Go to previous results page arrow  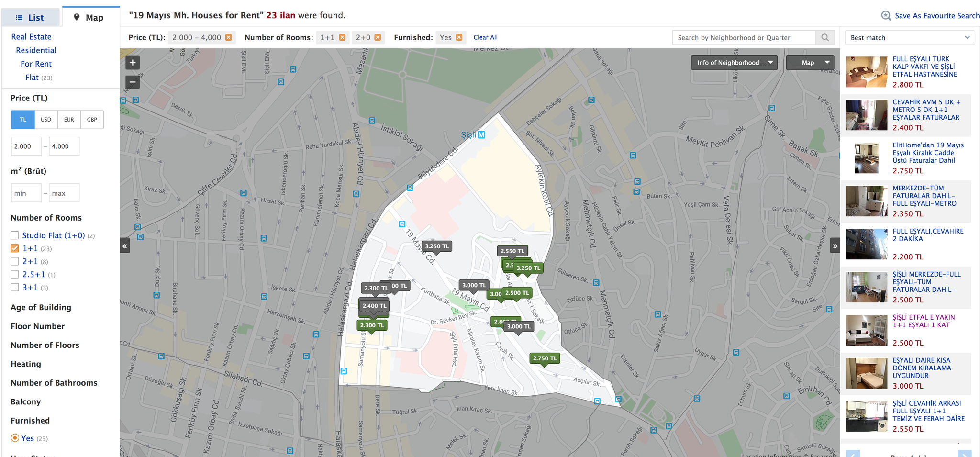coord(853,454)
